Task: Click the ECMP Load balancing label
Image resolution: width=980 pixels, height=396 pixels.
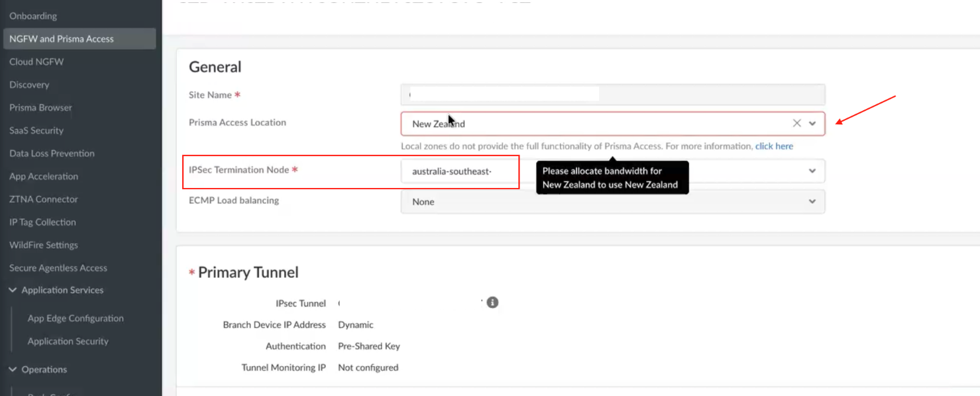Action: click(234, 200)
